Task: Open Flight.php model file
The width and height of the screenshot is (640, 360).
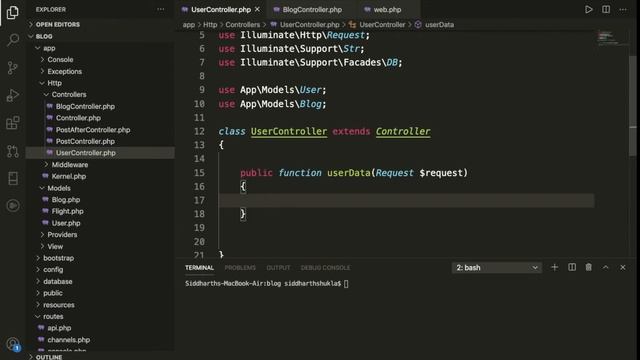Action: tap(100, 211)
